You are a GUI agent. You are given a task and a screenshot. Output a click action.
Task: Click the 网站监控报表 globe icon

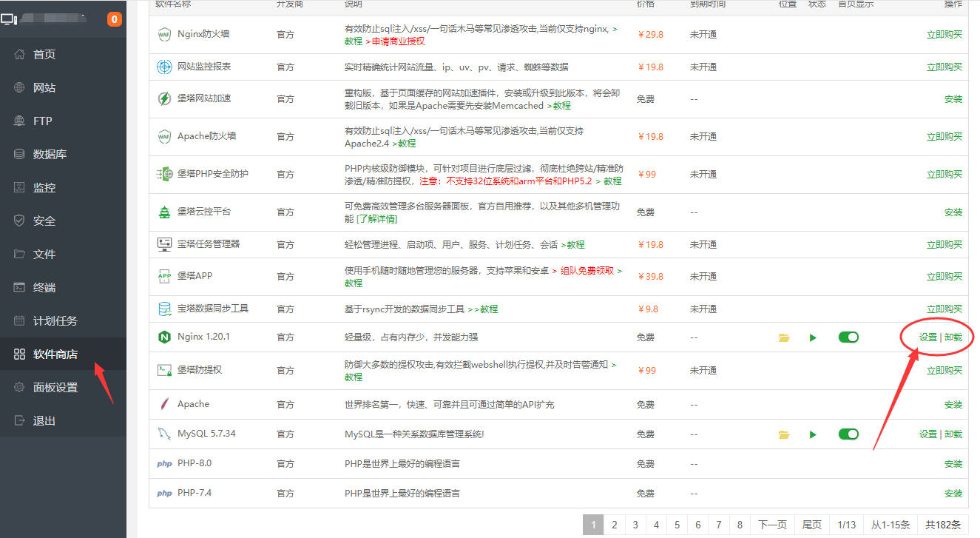(164, 67)
